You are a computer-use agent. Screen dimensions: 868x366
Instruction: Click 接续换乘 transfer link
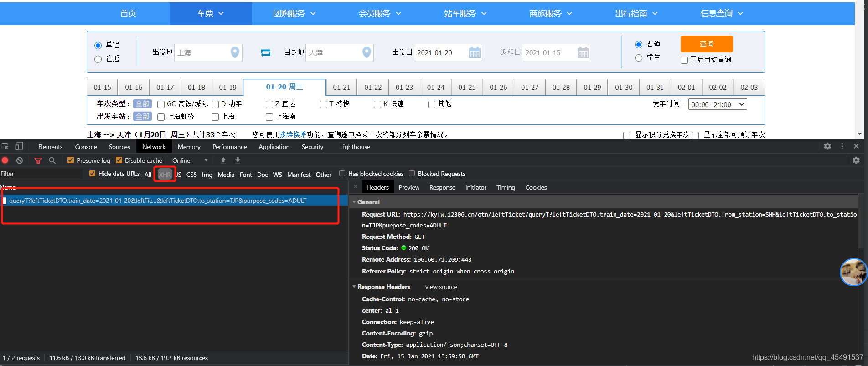coord(293,134)
